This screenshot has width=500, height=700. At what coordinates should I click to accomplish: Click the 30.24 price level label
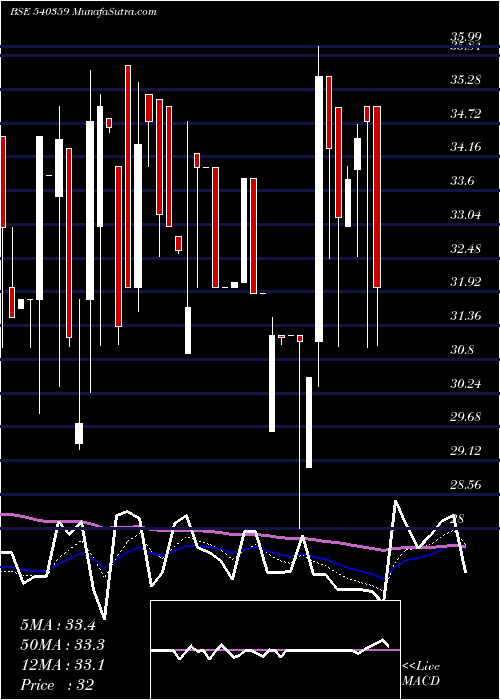466,383
